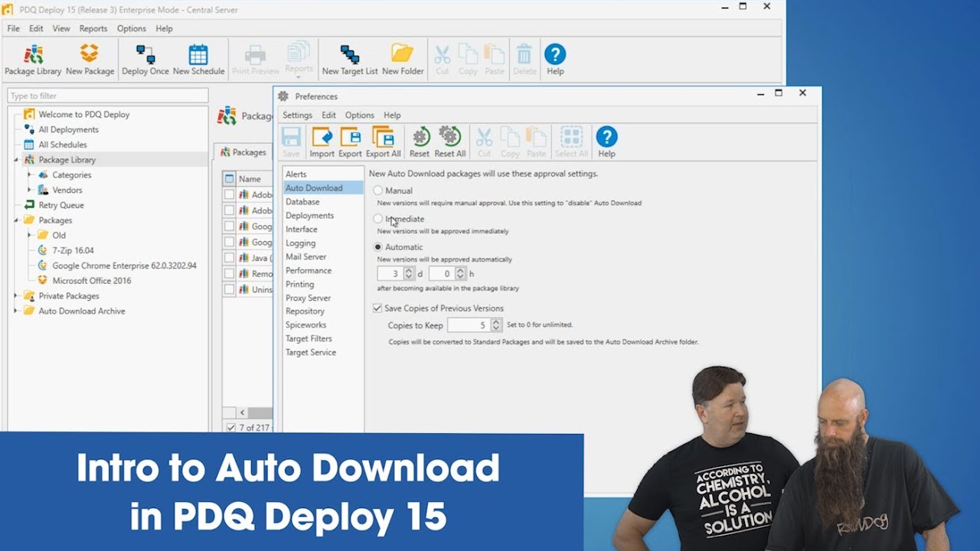Click Deploy Once toolbar icon
Screen dimensions: 980x551
[145, 60]
